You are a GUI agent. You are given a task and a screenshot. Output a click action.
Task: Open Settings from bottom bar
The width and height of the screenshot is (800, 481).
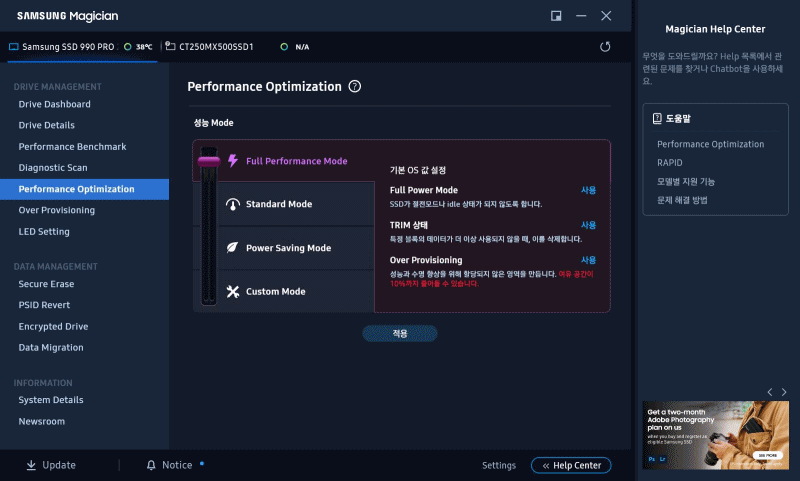(x=499, y=465)
